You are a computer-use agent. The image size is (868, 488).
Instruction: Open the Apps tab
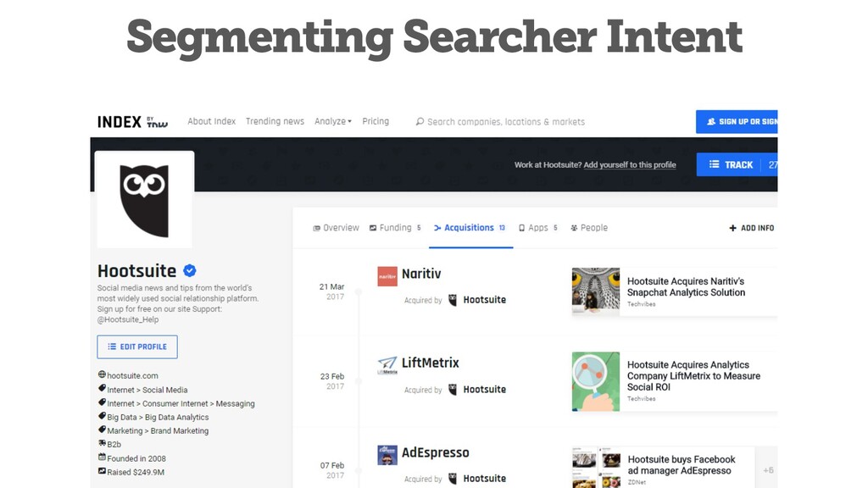point(538,228)
